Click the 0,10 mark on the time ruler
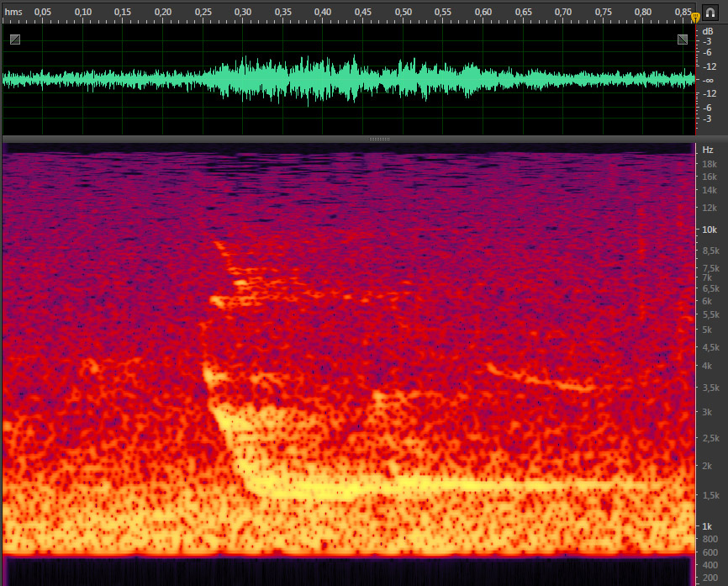Viewport: 728px width, 586px height. pyautogui.click(x=82, y=12)
